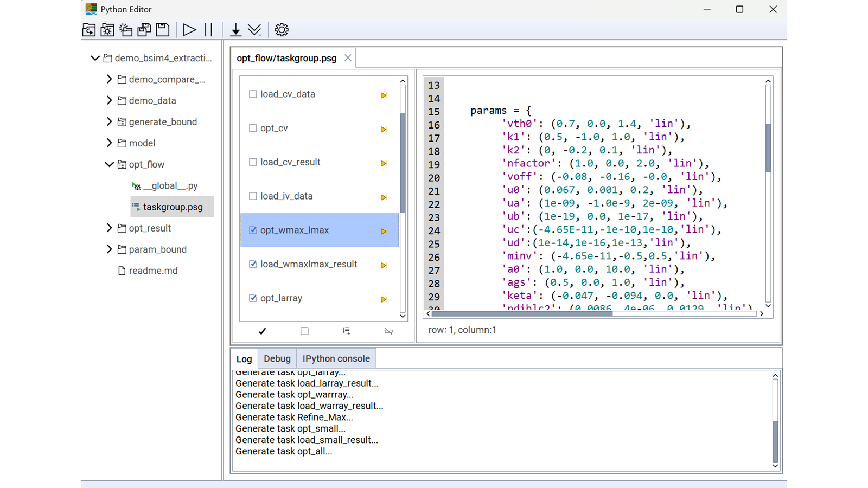Save the file with the floppy disk icon
Screen dimensions: 868x488
coord(162,30)
